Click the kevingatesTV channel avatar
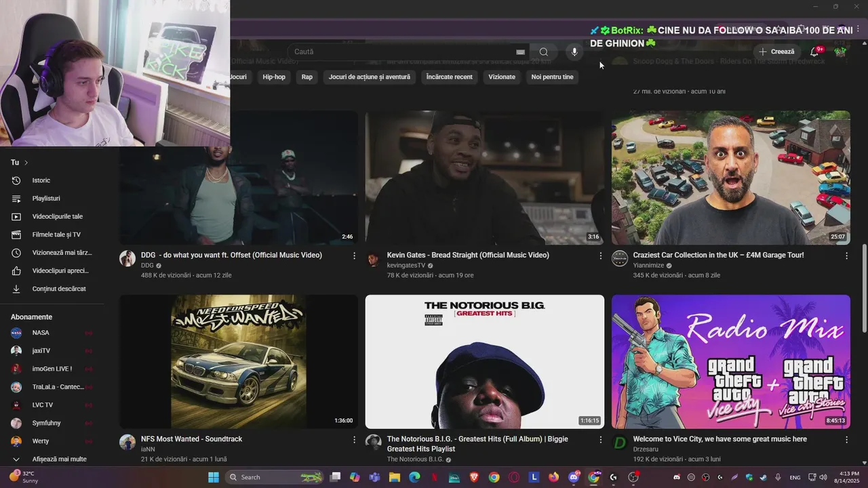This screenshot has width=868, height=488. tap(374, 258)
